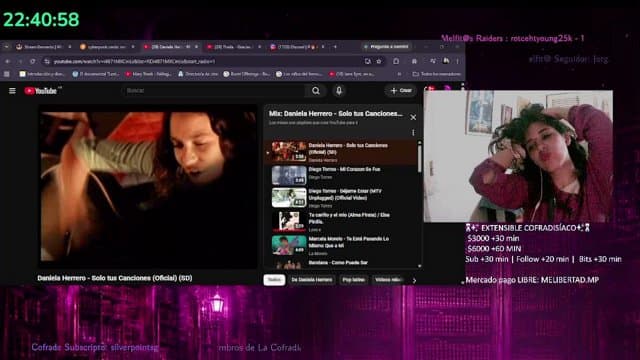Viewport: 640px width, 360px height.
Task: Start voice search with the microphone icon
Action: tap(339, 91)
